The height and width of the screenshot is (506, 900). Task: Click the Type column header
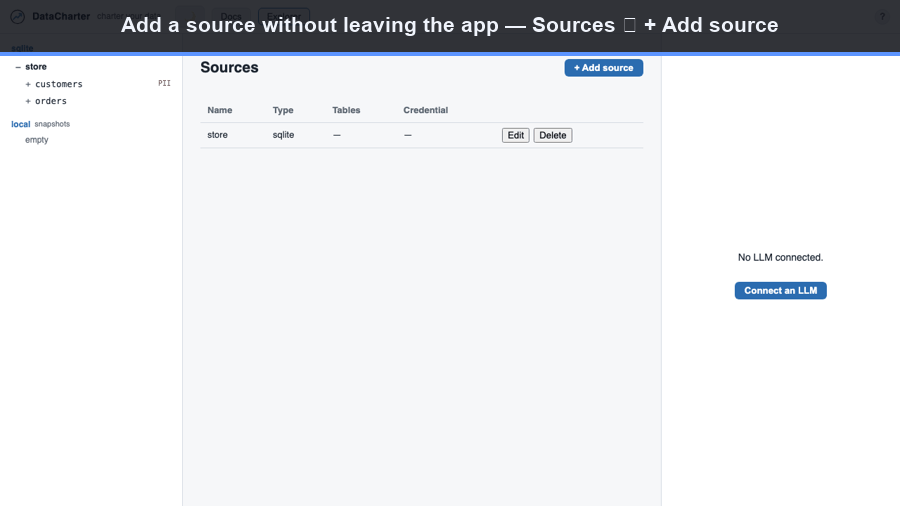(x=283, y=110)
